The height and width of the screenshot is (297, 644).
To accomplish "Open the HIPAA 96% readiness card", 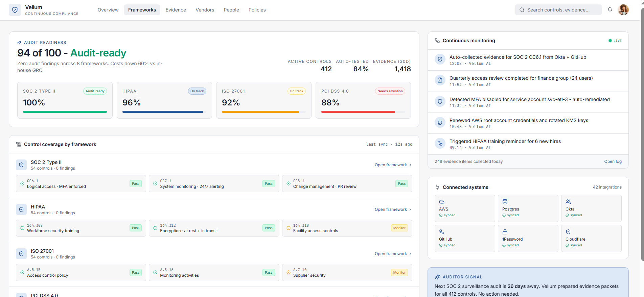I will pos(164,100).
